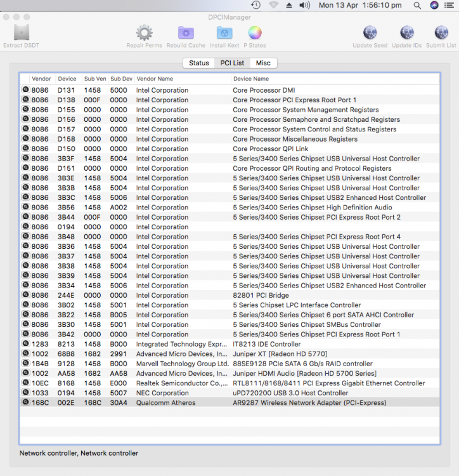
Task: Launch the Install Kext tool
Action: (224, 33)
